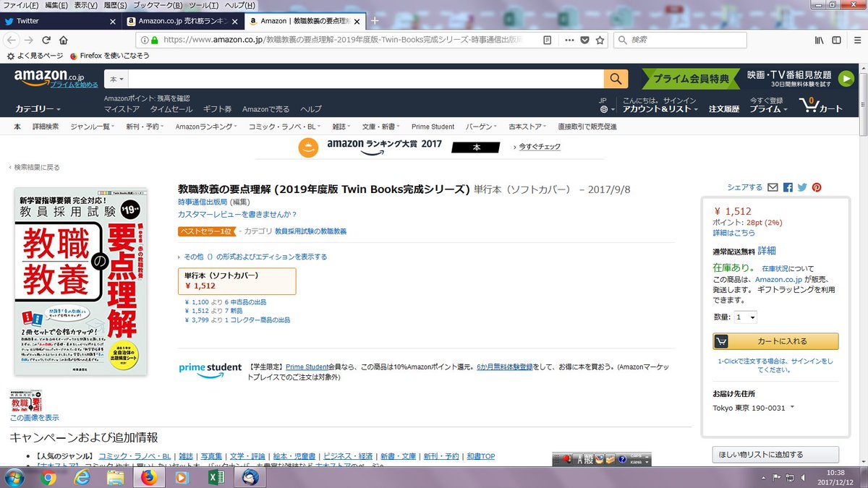Share product via email envelope icon

[x=773, y=187]
